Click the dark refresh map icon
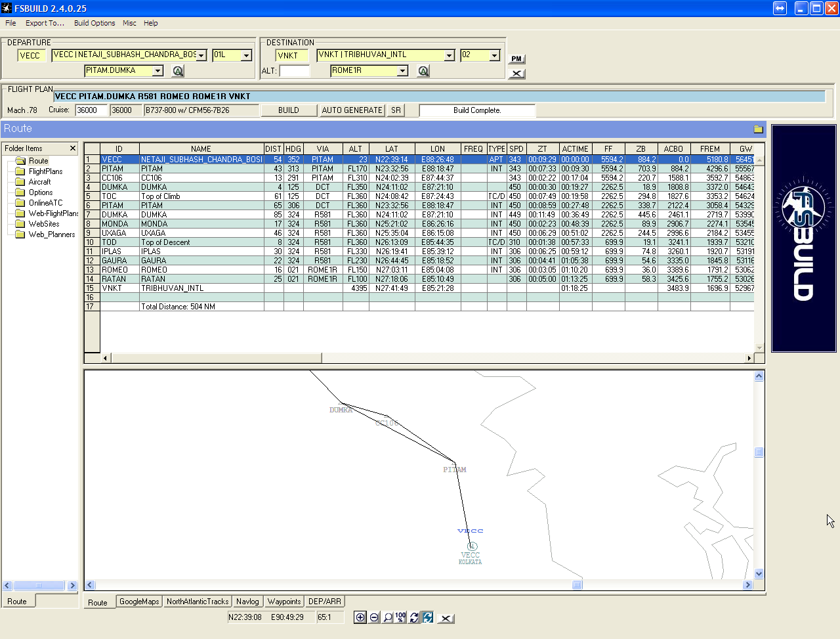 [414, 617]
